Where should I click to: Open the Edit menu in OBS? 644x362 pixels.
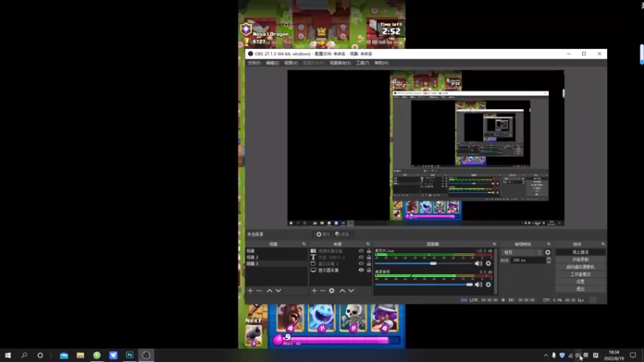click(272, 64)
